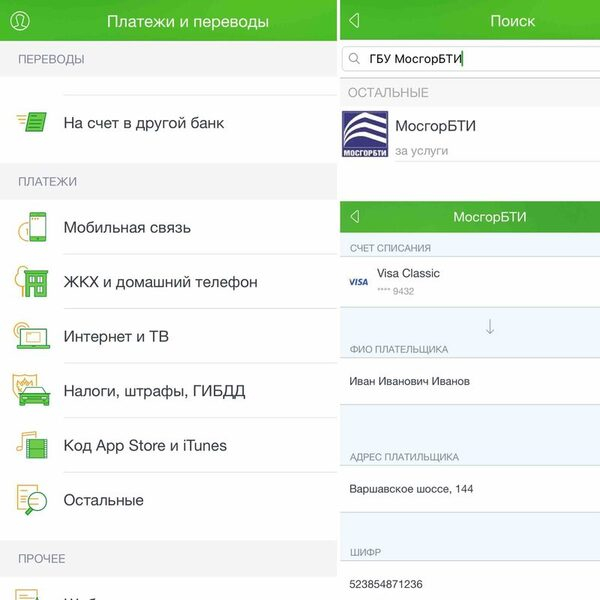Tap the App Store code music icon
The image size is (600, 600).
(x=32, y=445)
